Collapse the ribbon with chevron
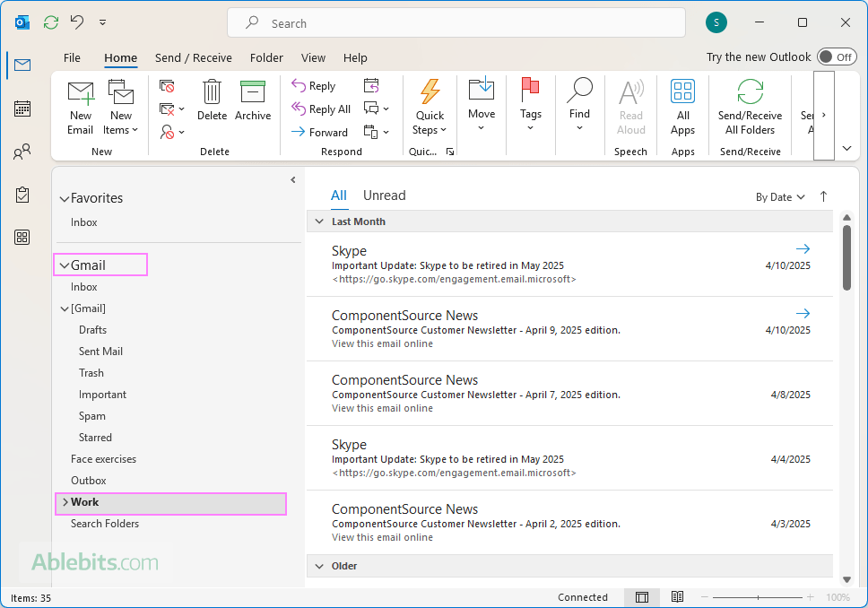 pyautogui.click(x=846, y=148)
